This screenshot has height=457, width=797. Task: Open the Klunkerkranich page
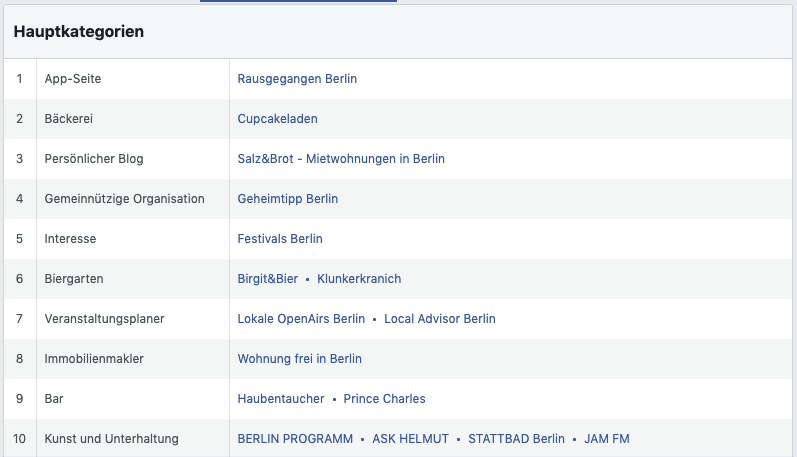359,279
